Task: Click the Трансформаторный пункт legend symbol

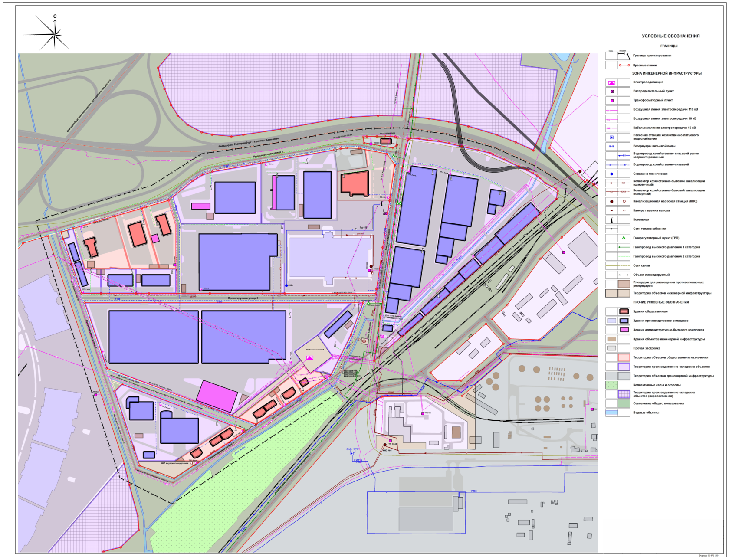Action: click(x=612, y=101)
